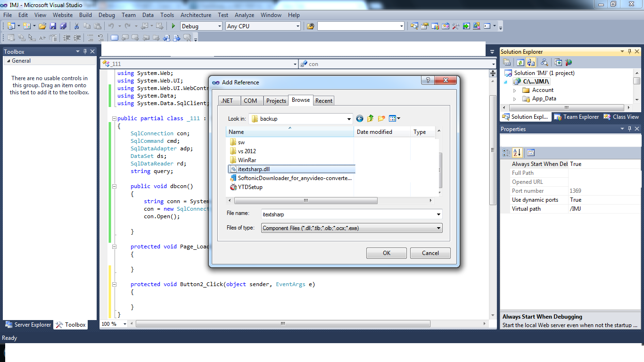The image size is (644, 362).
Task: Open the Debug configuration dropdown
Action: (x=220, y=26)
